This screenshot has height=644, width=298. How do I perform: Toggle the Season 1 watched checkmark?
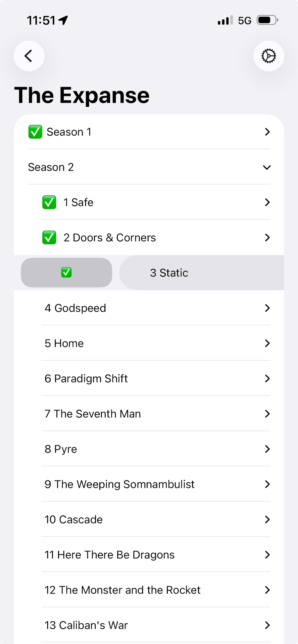tap(35, 132)
